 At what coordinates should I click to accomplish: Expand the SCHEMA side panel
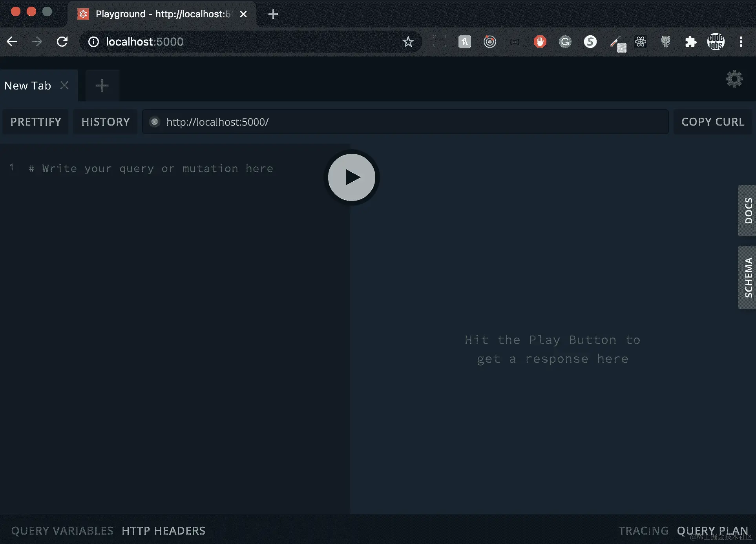747,277
